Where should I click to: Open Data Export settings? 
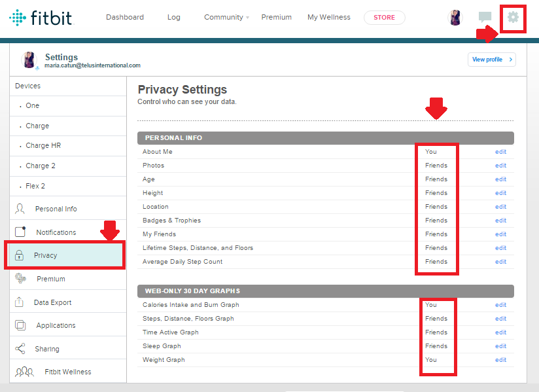[x=68, y=302]
